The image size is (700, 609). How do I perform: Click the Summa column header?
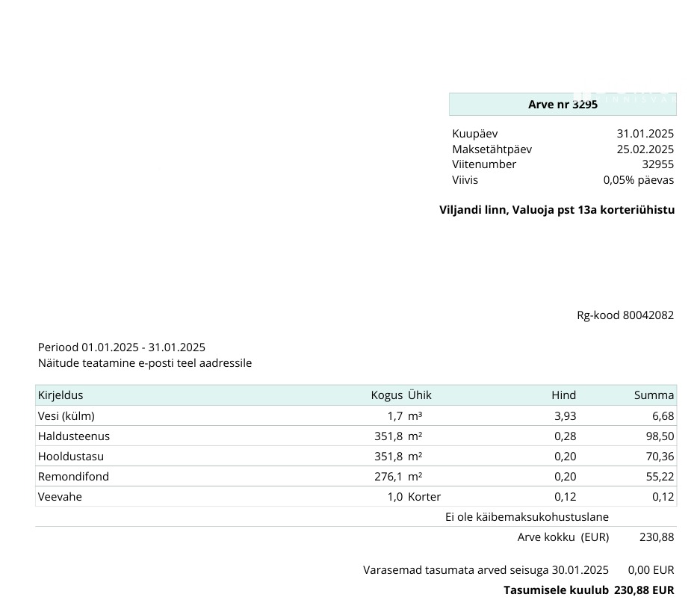pyautogui.click(x=654, y=395)
